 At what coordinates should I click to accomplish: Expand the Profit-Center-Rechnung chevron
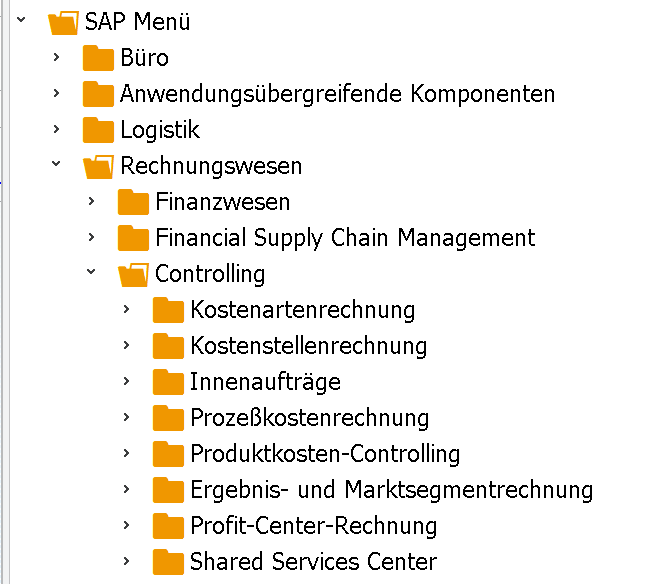[126, 525]
